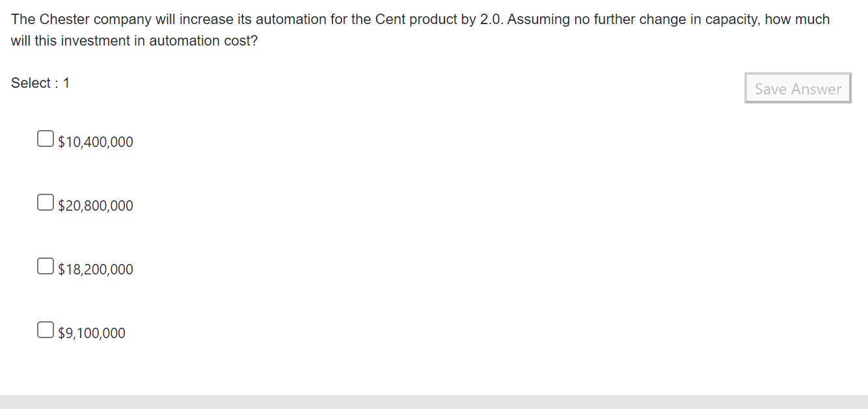The height and width of the screenshot is (409, 868).
Task: Select the $20,800,000 option label
Action: [95, 205]
